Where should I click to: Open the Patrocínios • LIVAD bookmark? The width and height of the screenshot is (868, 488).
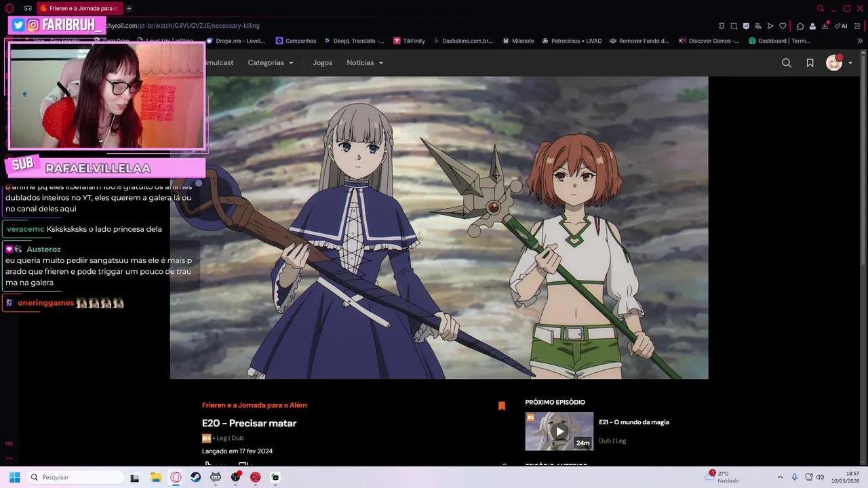coord(572,41)
